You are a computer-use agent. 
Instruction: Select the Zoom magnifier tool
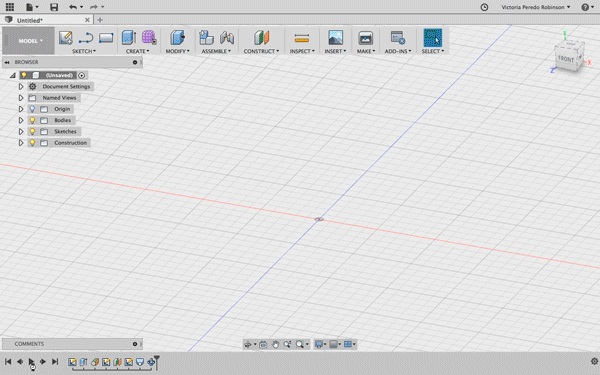click(x=300, y=344)
